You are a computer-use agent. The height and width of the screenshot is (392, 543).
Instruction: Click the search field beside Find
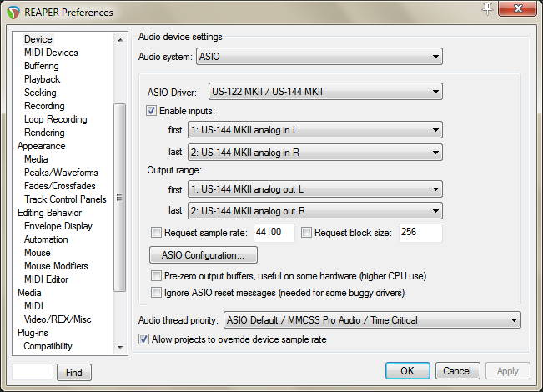pyautogui.click(x=33, y=373)
